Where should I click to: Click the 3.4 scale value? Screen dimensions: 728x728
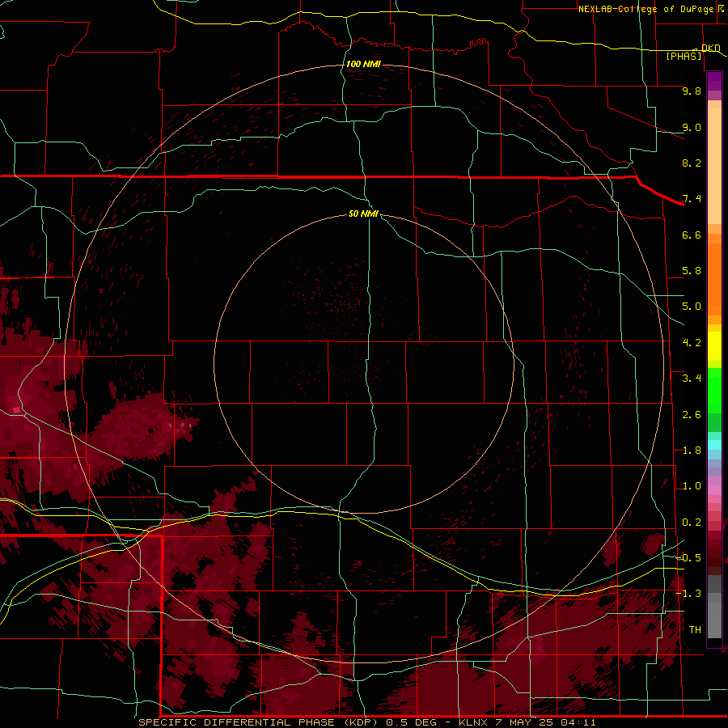(x=692, y=379)
